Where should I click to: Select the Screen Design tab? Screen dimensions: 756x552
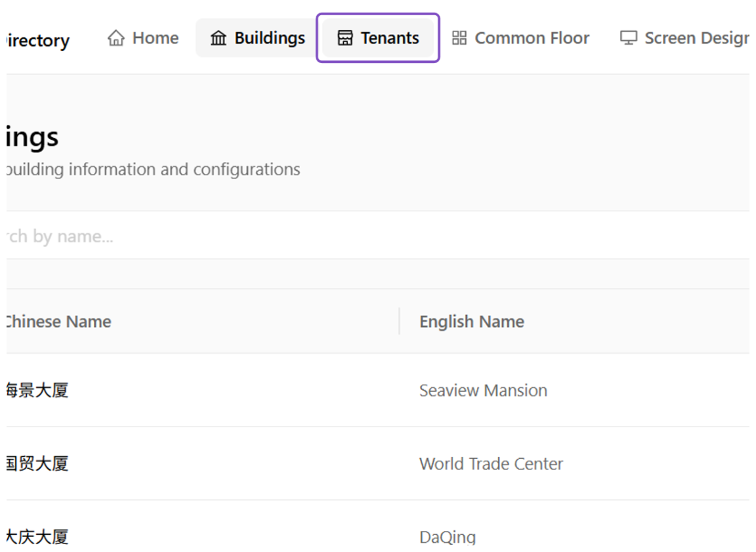coord(684,37)
